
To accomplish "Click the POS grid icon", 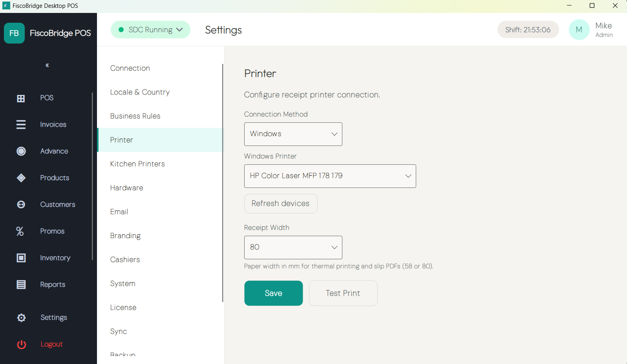I will [x=21, y=98].
